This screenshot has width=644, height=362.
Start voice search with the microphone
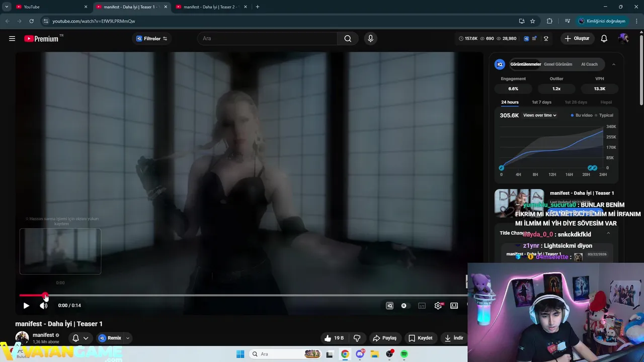(x=371, y=39)
